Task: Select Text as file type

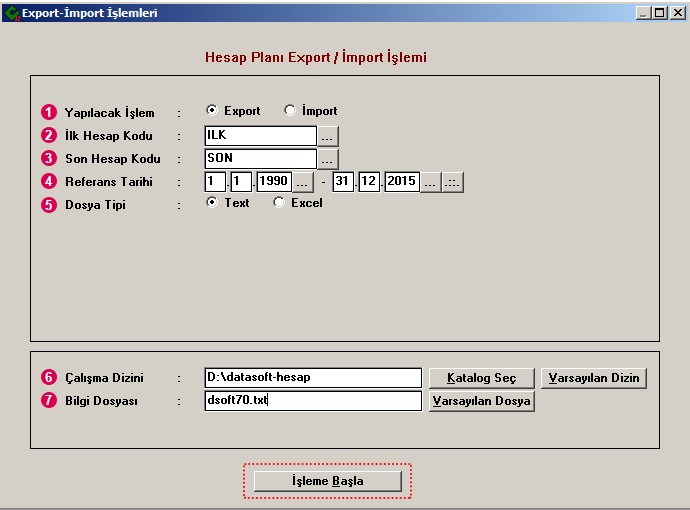Action: tap(212, 202)
